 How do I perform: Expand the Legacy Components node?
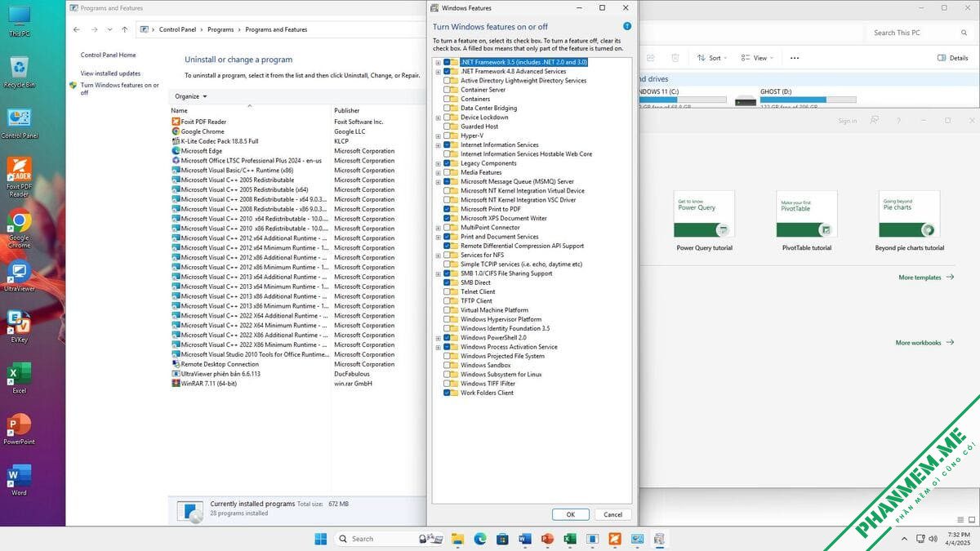(x=438, y=163)
